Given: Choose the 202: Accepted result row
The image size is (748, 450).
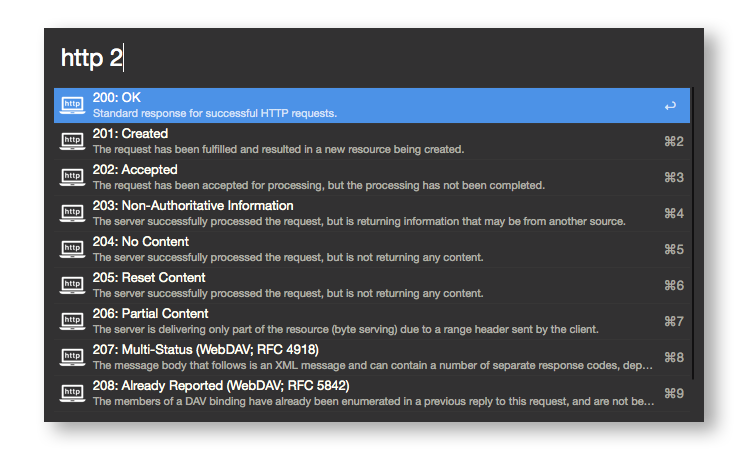Looking at the screenshot, I should coord(300,177).
